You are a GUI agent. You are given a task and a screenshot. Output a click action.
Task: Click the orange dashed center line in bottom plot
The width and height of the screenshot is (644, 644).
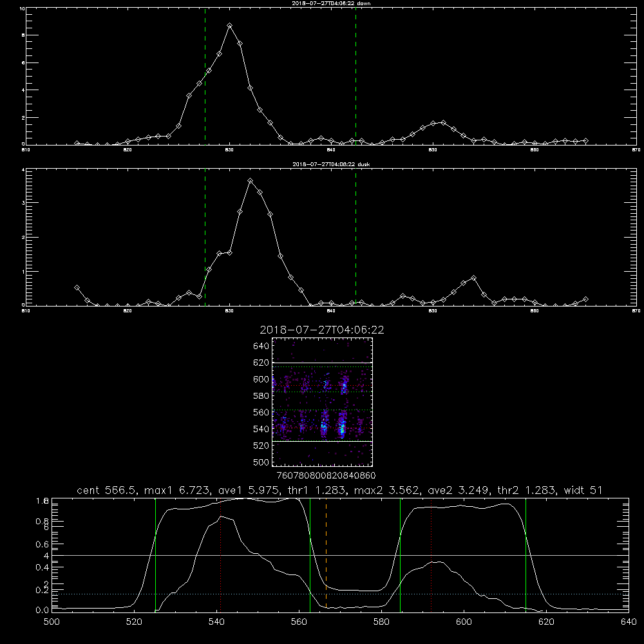tap(326, 555)
